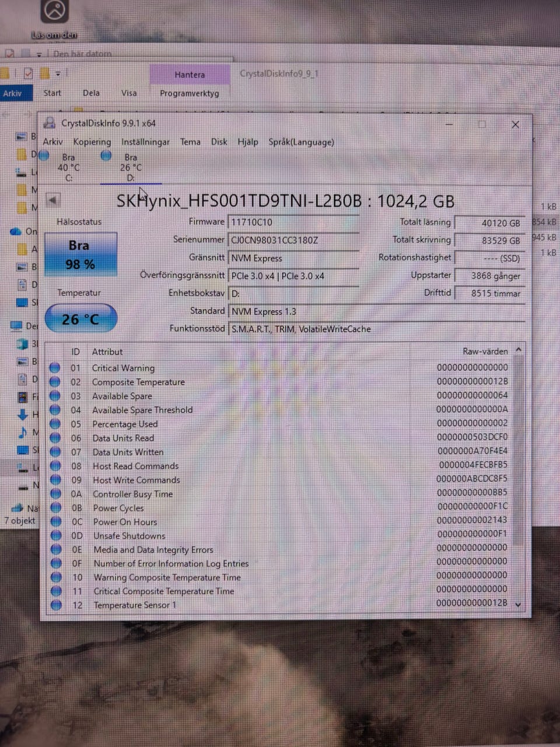The height and width of the screenshot is (747, 560).
Task: Click the Attribut column header
Action: [107, 352]
